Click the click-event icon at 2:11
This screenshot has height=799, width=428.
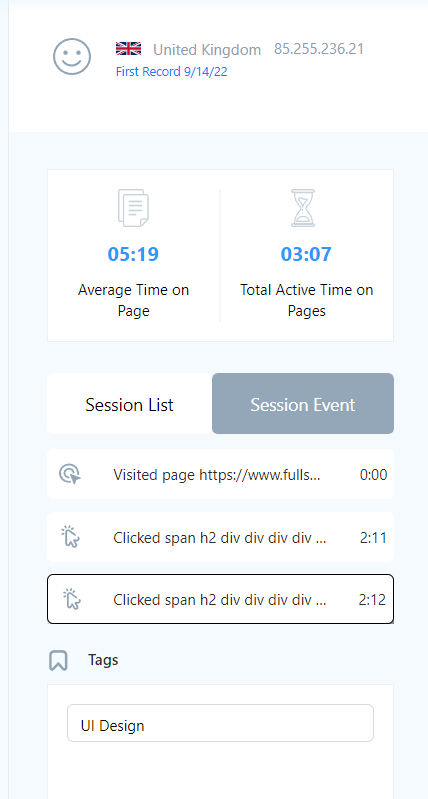click(x=70, y=537)
